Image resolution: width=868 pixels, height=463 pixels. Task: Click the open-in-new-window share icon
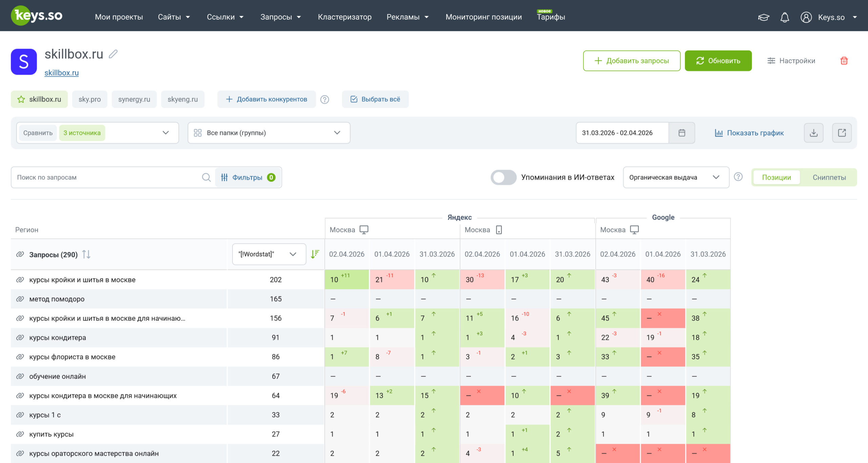point(842,133)
